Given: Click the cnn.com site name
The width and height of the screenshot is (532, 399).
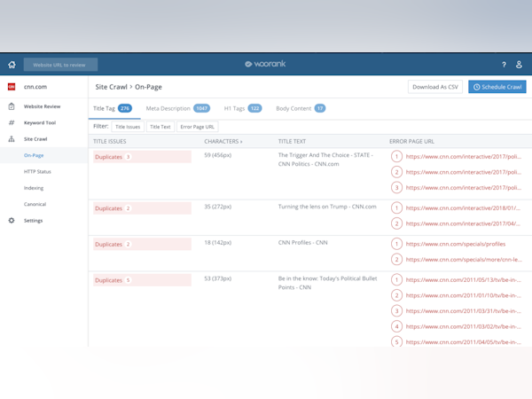Looking at the screenshot, I should pyautogui.click(x=35, y=87).
